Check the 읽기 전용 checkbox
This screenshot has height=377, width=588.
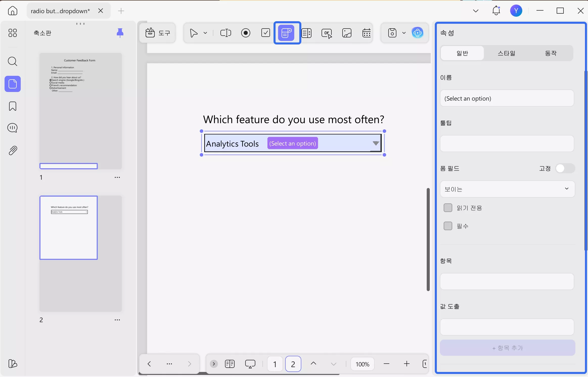pyautogui.click(x=448, y=208)
